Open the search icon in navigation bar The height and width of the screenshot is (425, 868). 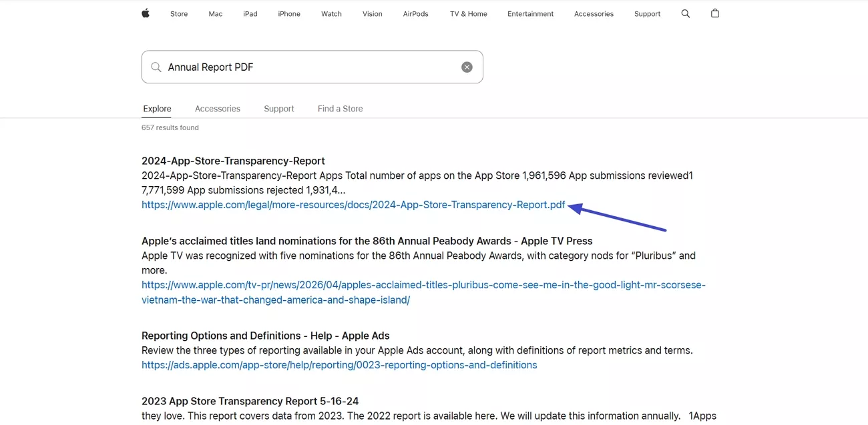point(685,13)
